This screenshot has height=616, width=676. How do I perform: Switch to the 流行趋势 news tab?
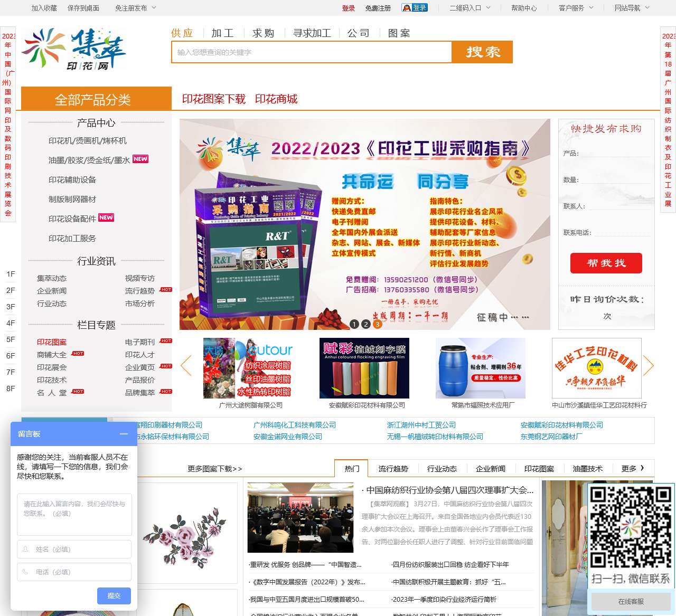(x=393, y=468)
